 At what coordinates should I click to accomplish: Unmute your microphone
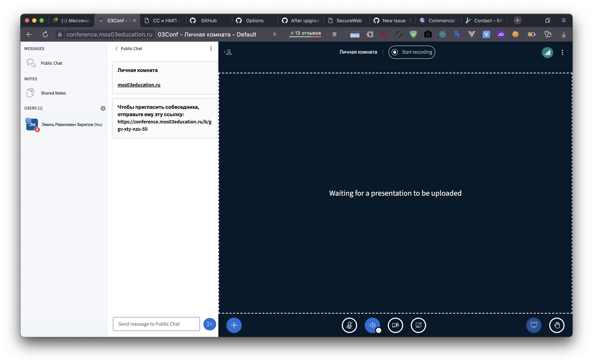pyautogui.click(x=349, y=325)
